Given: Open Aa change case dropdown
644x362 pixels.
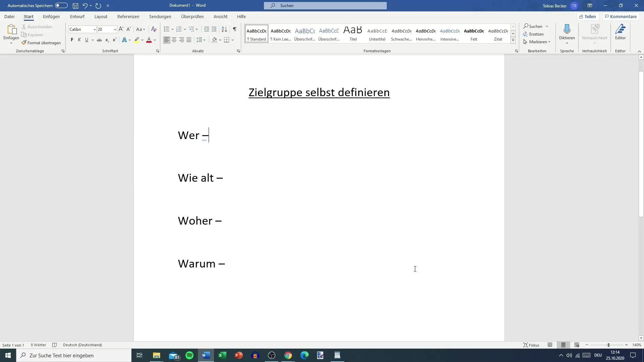Looking at the screenshot, I should (141, 29).
